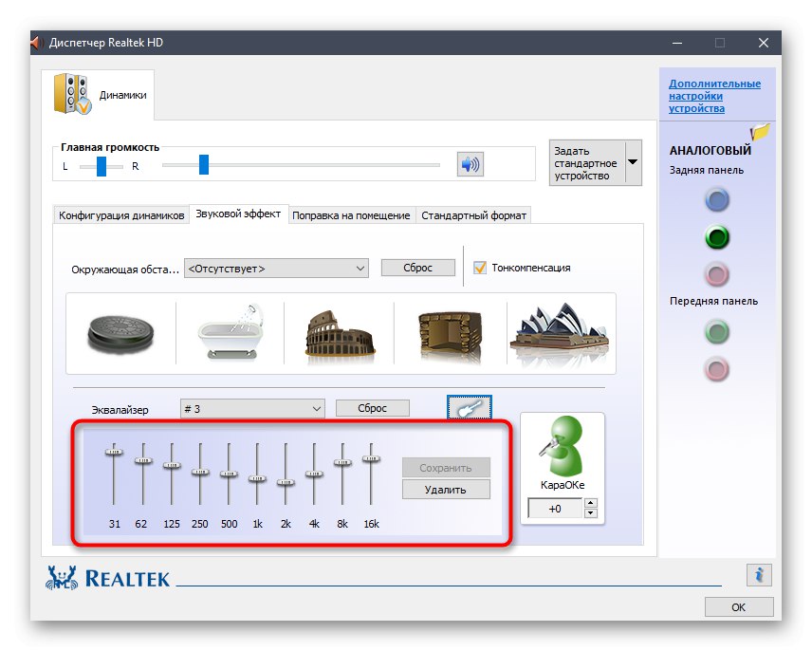Click the pink front panel jack

717,369
